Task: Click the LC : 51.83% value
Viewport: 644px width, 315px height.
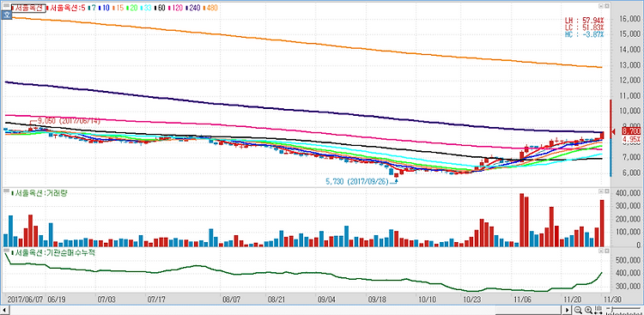Action: pos(584,27)
